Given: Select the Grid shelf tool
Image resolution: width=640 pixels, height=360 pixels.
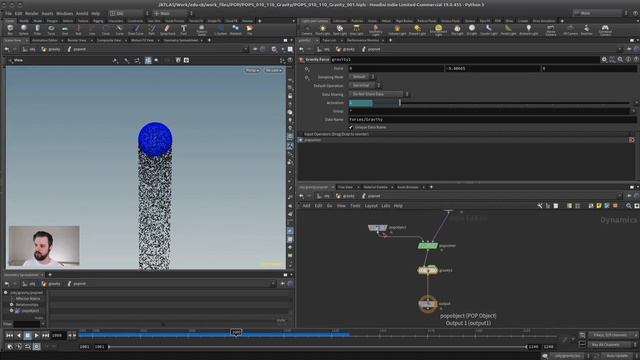Looking at the screenshot, I should (x=64, y=29).
